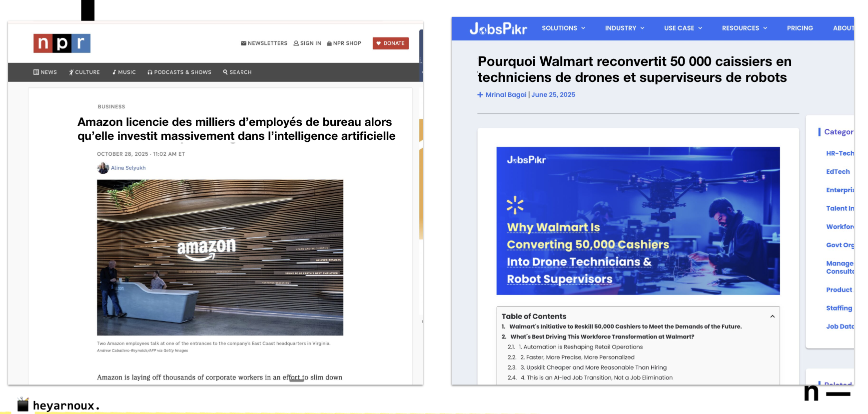
Task: Click the plus icon beside Mrinal Bagai
Action: [x=480, y=95]
